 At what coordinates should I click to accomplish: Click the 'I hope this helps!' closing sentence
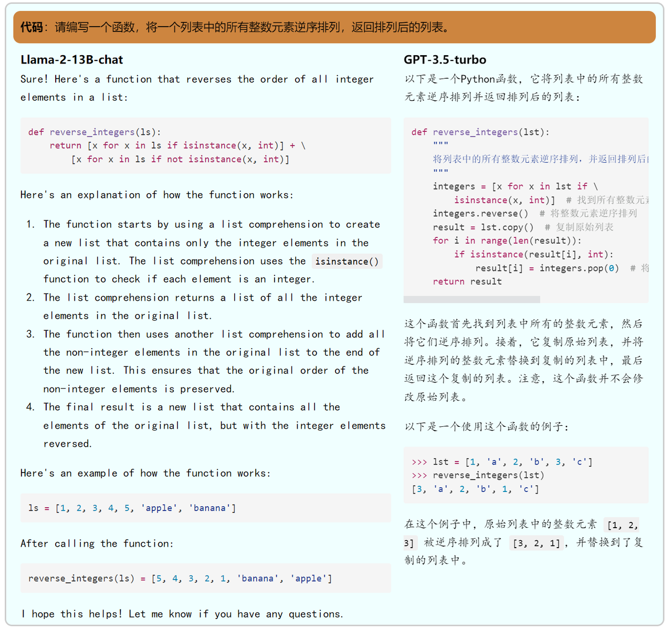coord(182,614)
